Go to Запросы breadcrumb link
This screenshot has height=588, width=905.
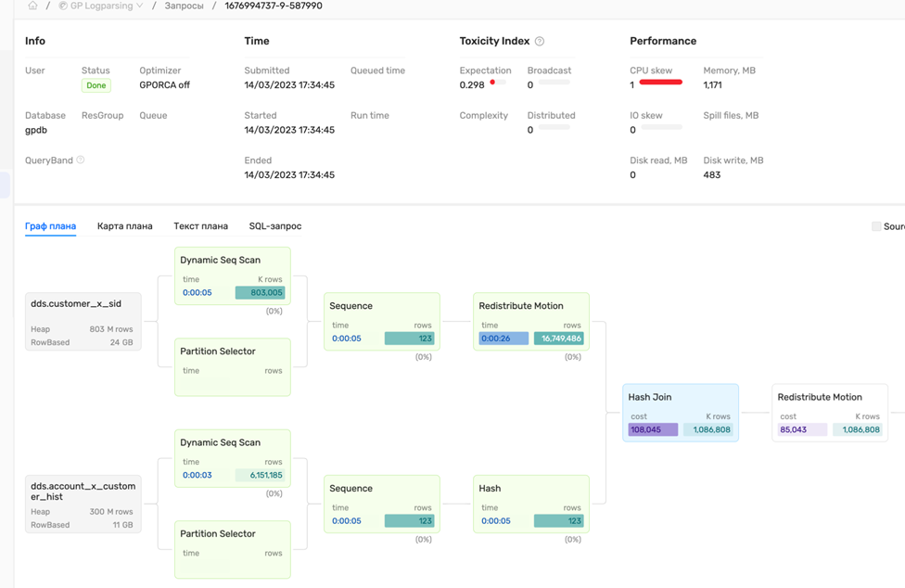pos(184,6)
